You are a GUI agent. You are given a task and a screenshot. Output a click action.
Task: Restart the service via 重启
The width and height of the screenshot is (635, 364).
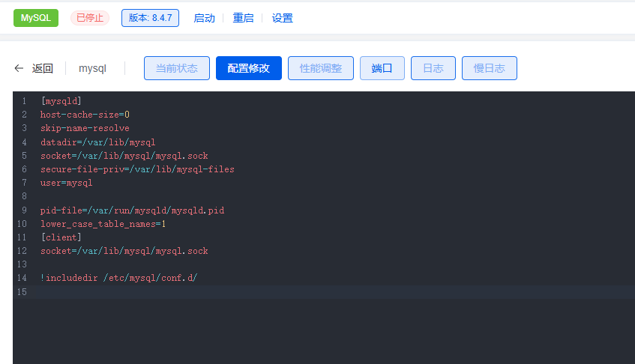tap(243, 18)
